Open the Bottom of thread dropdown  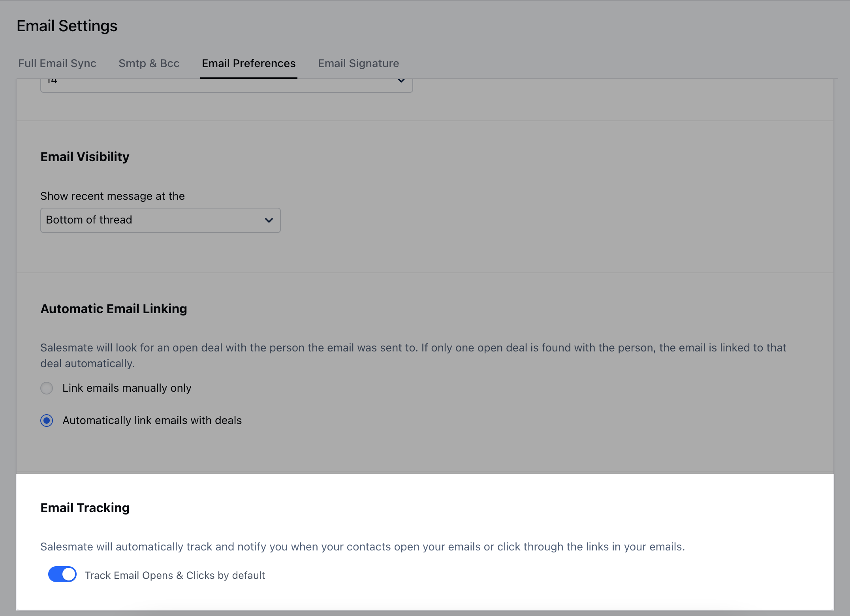160,220
